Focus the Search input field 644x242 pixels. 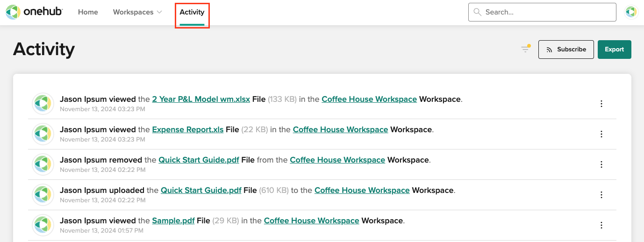(542, 12)
